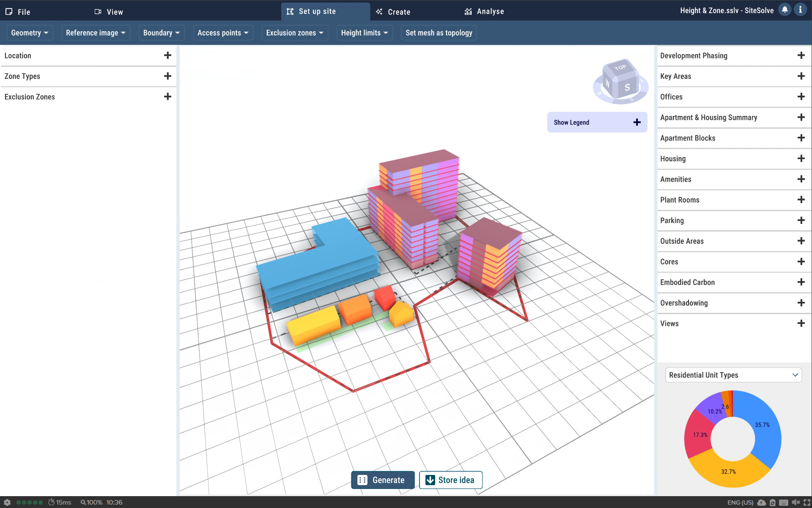
Task: Expand the Overshadowing section
Action: tap(801, 303)
